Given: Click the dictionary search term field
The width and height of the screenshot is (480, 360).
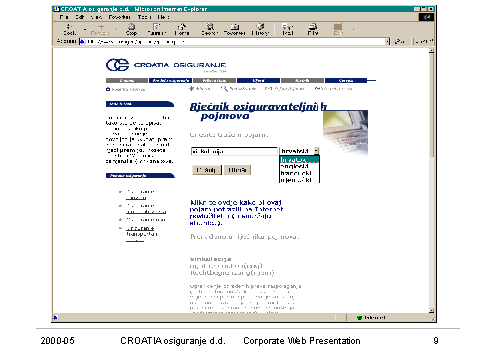Looking at the screenshot, I should [x=234, y=151].
